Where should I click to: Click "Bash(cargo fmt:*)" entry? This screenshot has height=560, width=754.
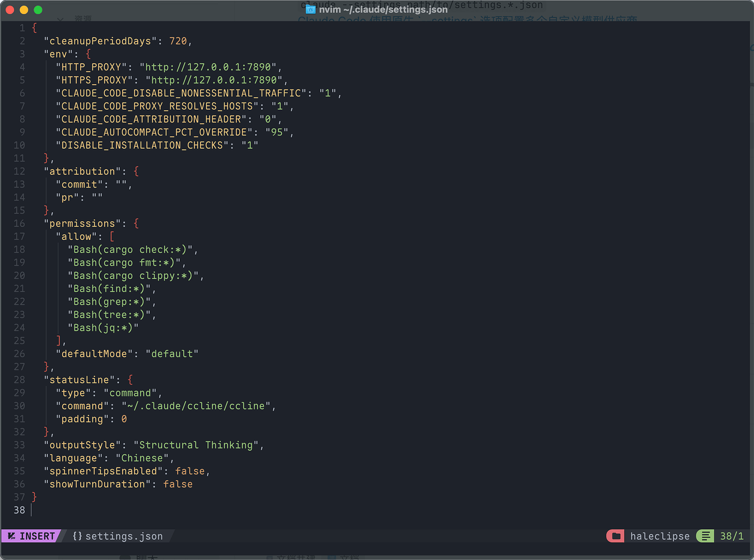(x=124, y=263)
